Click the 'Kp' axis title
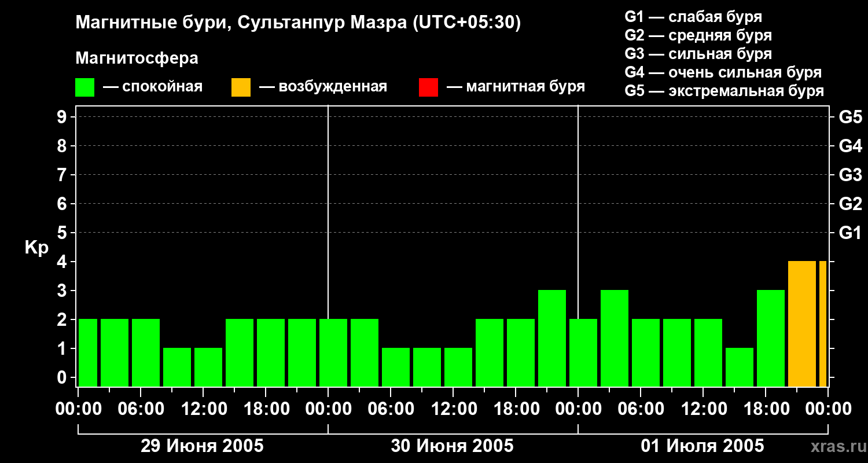The image size is (868, 463). [x=36, y=248]
